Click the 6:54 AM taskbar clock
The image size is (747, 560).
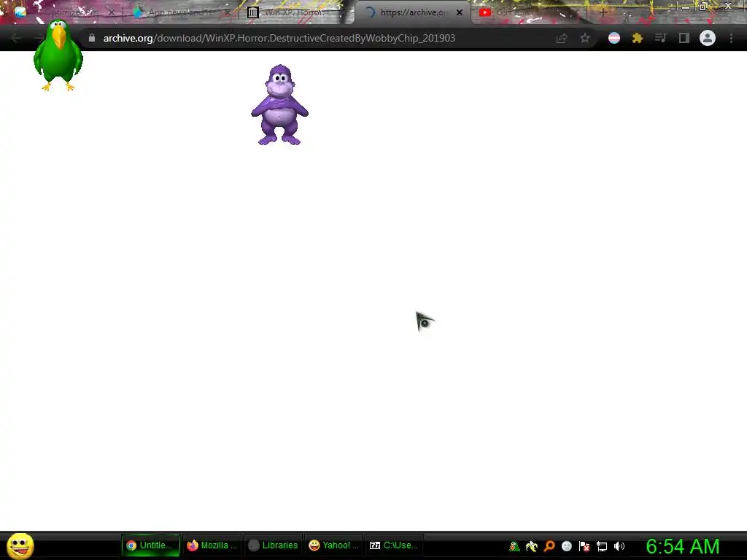click(x=683, y=546)
